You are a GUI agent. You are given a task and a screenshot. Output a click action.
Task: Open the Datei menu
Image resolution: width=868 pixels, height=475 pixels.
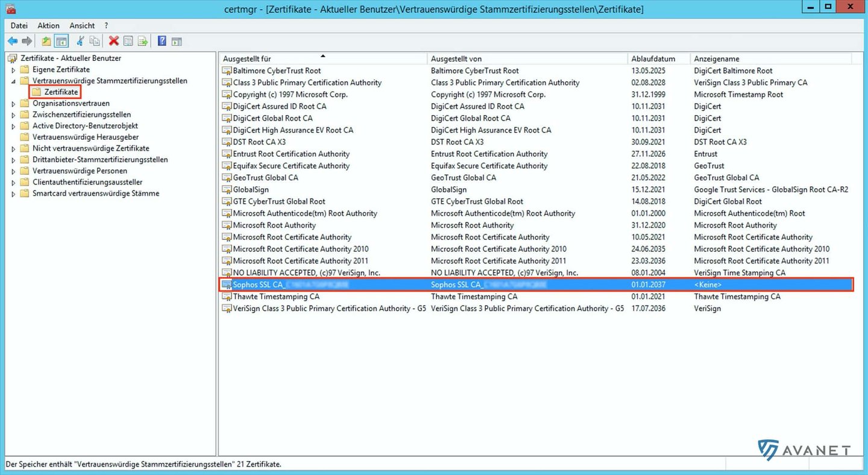[19, 26]
